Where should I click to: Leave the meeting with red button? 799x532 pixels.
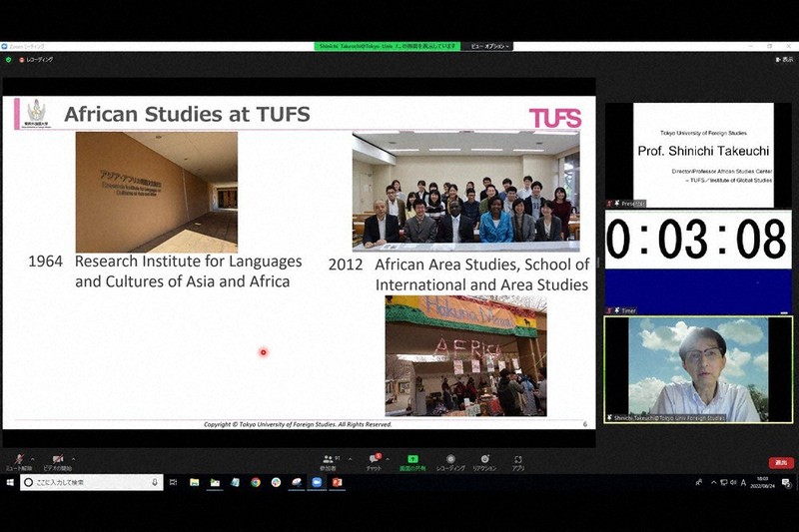tap(781, 463)
